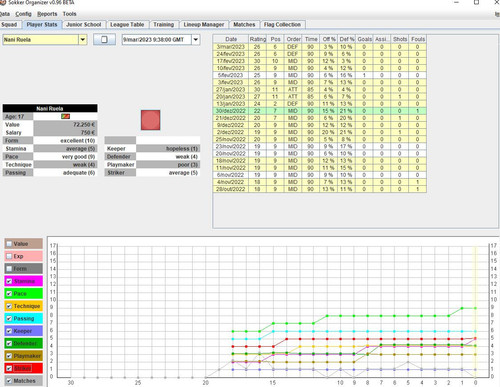Select the date field showing 9/mar/2023

157,40
